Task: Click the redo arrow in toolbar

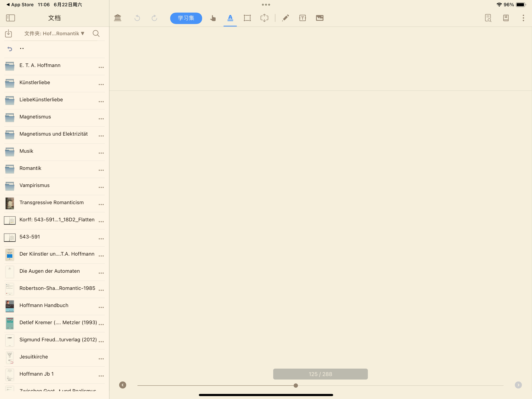Action: (154, 18)
